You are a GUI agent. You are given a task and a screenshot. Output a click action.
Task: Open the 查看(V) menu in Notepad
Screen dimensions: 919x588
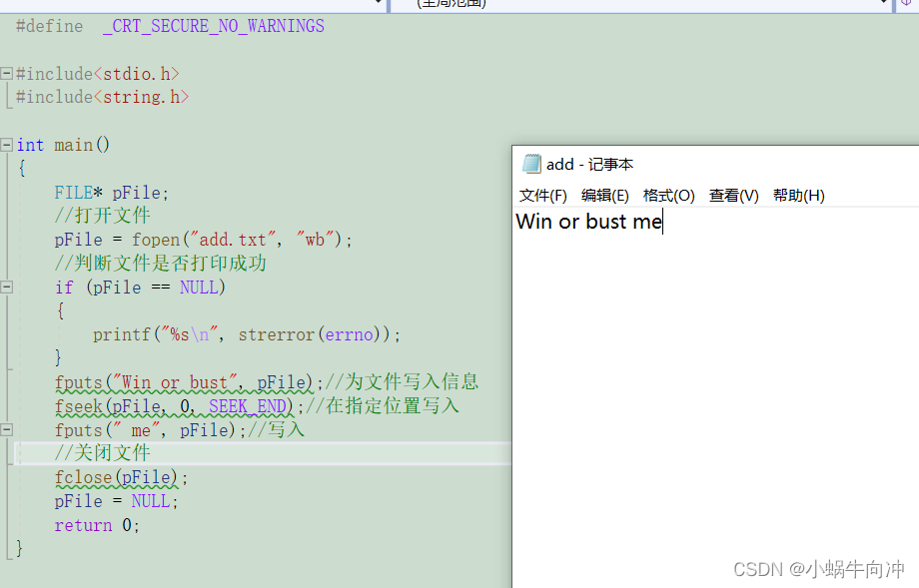(733, 196)
